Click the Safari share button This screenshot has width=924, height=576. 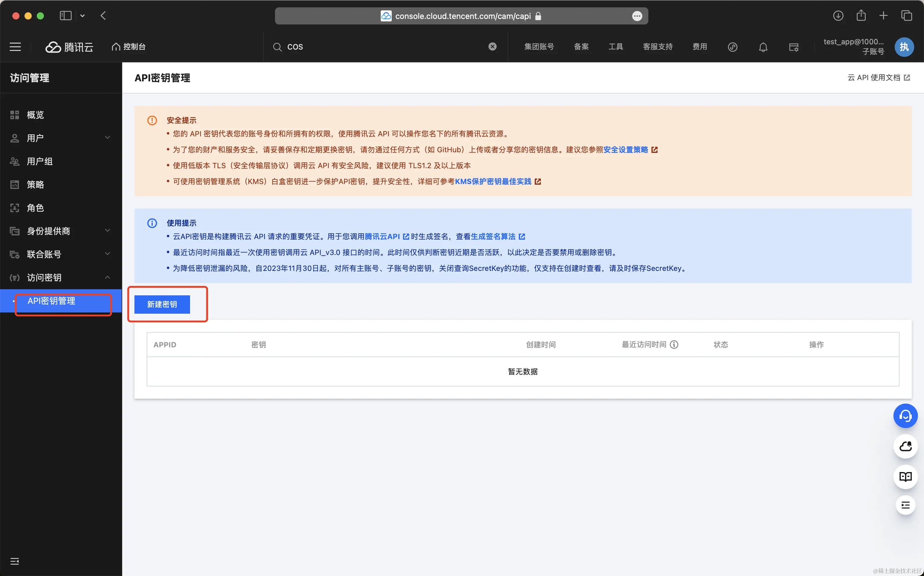tap(861, 16)
